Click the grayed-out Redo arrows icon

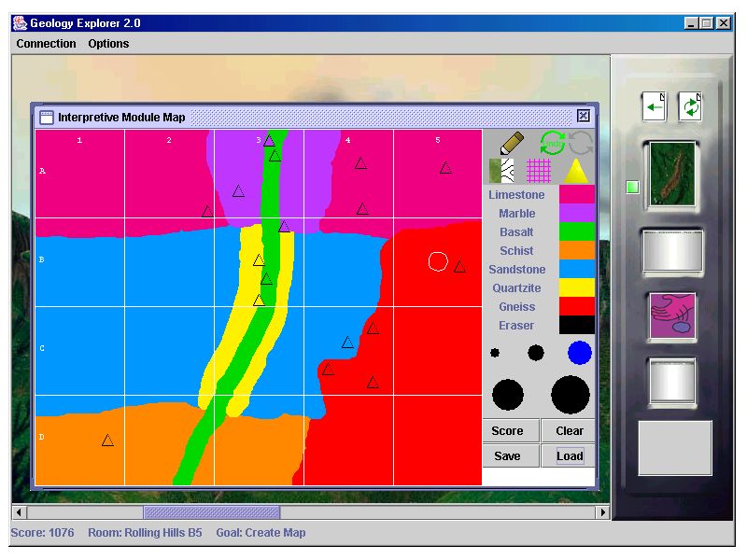pyautogui.click(x=581, y=143)
